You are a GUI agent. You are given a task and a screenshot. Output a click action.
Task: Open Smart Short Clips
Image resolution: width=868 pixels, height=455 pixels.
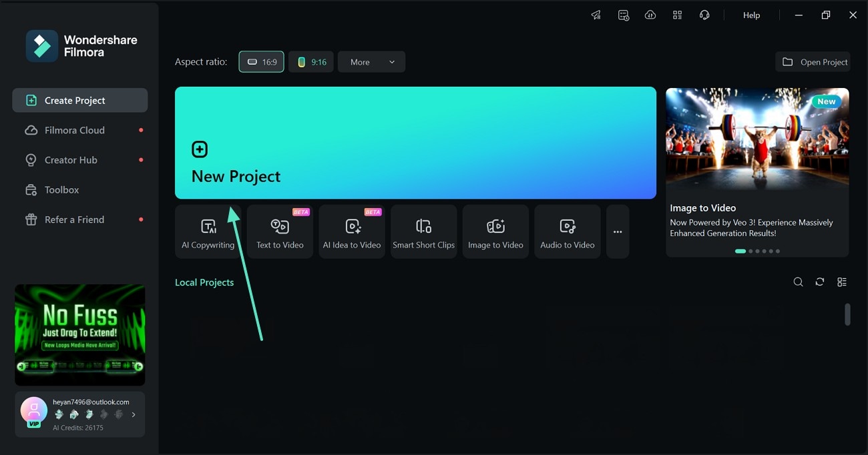point(423,230)
